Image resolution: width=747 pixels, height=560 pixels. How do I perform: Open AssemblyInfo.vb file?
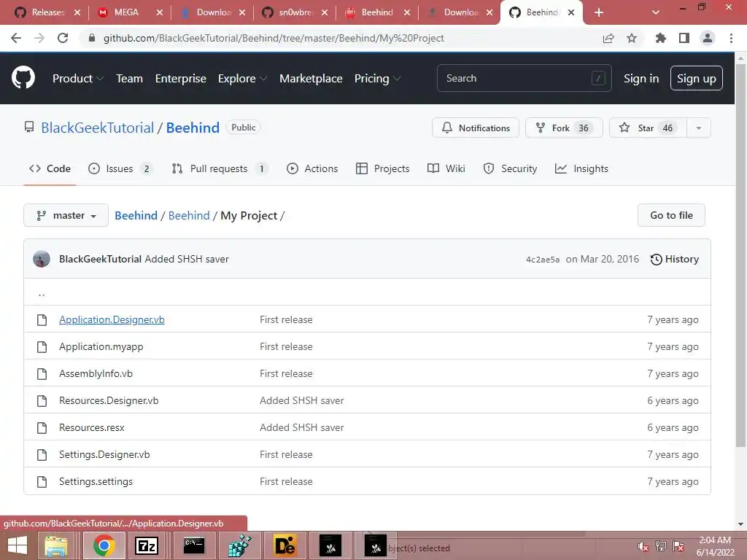point(96,374)
